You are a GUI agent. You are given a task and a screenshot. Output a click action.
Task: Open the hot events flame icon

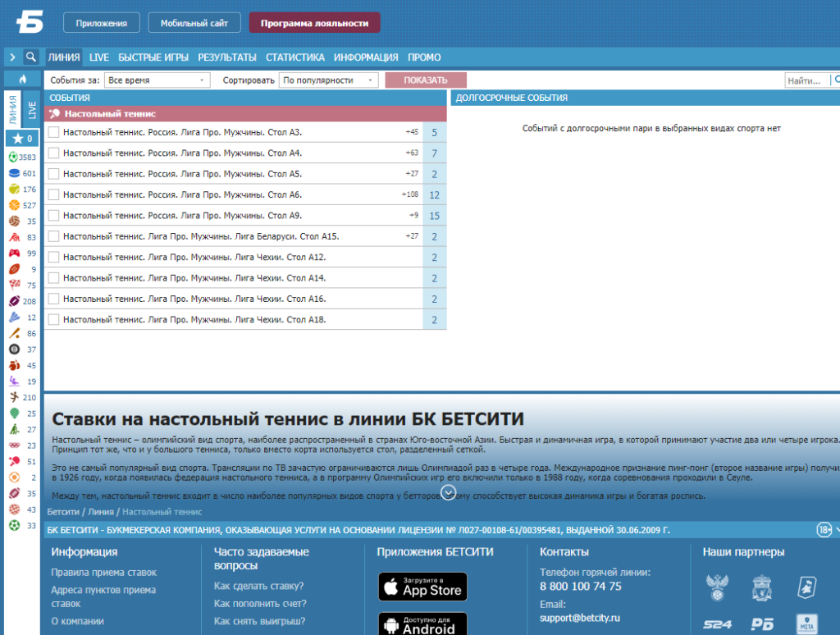pyautogui.click(x=22, y=80)
